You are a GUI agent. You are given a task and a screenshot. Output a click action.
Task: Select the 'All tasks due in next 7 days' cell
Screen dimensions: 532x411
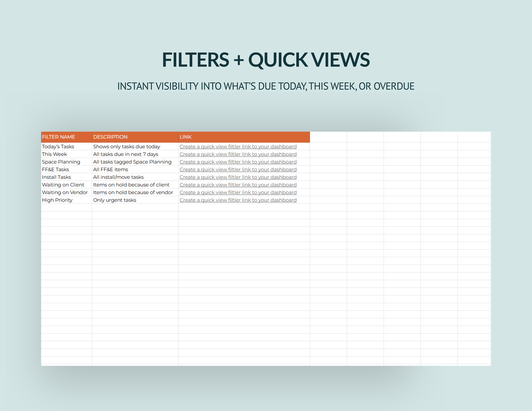(126, 154)
